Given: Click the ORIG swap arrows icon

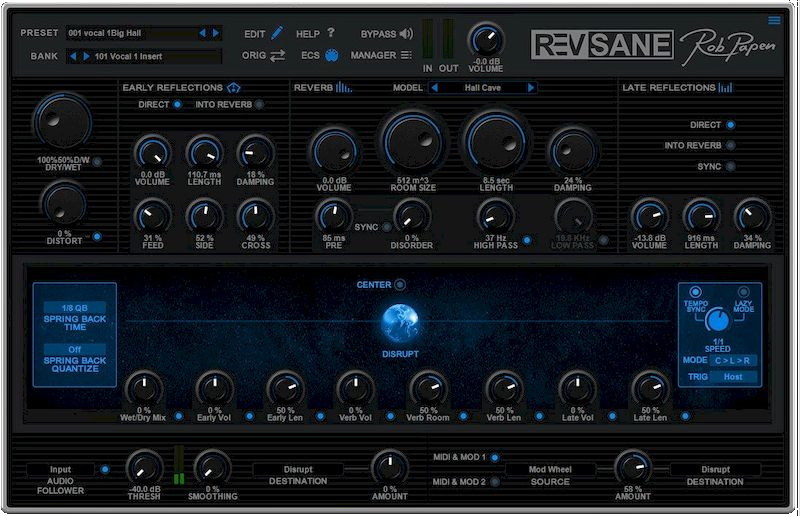Looking at the screenshot, I should 278,55.
